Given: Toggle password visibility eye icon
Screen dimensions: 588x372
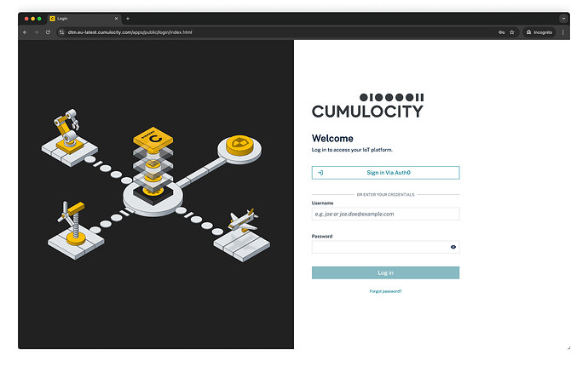Looking at the screenshot, I should coord(453,247).
